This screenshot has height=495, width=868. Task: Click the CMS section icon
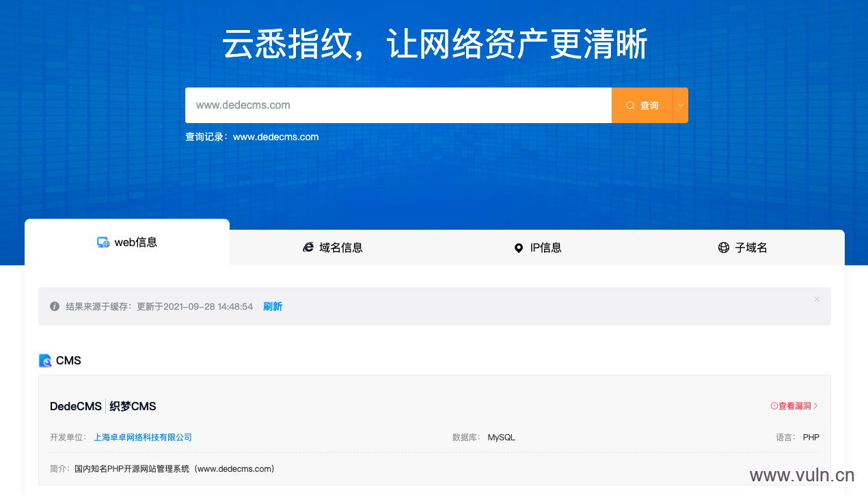click(45, 360)
